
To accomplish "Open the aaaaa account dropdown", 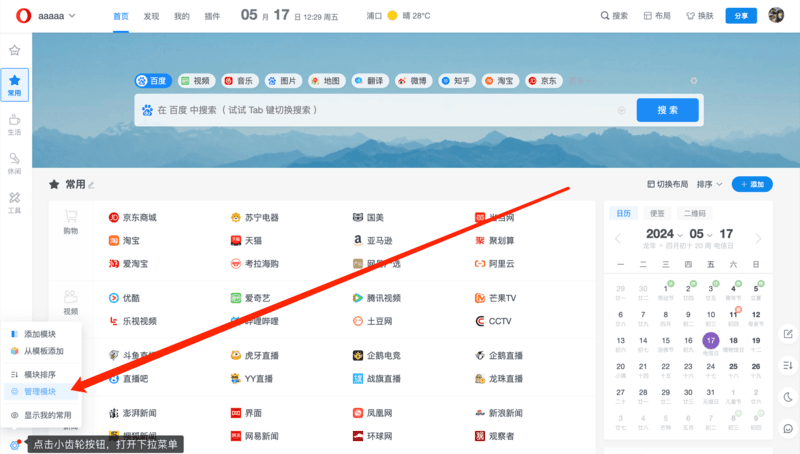I will click(57, 16).
